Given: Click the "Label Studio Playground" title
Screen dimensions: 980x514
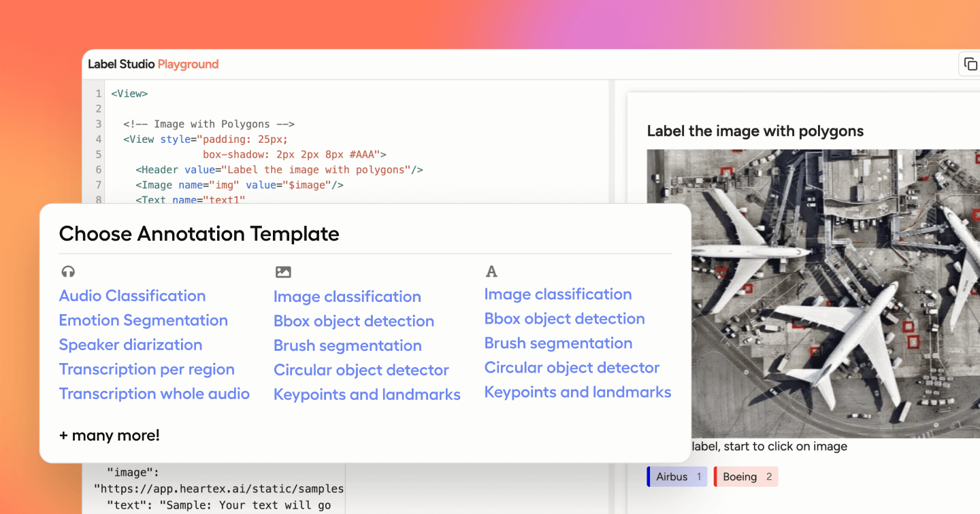Looking at the screenshot, I should tap(153, 65).
